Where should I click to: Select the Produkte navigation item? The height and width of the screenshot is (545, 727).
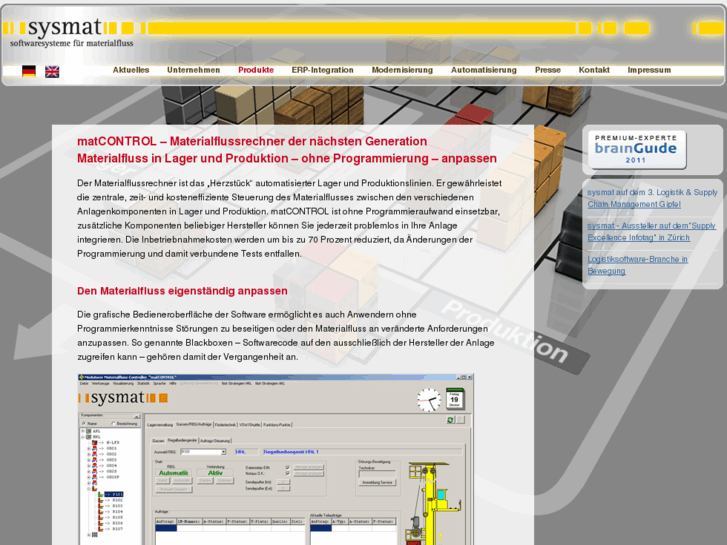(256, 70)
